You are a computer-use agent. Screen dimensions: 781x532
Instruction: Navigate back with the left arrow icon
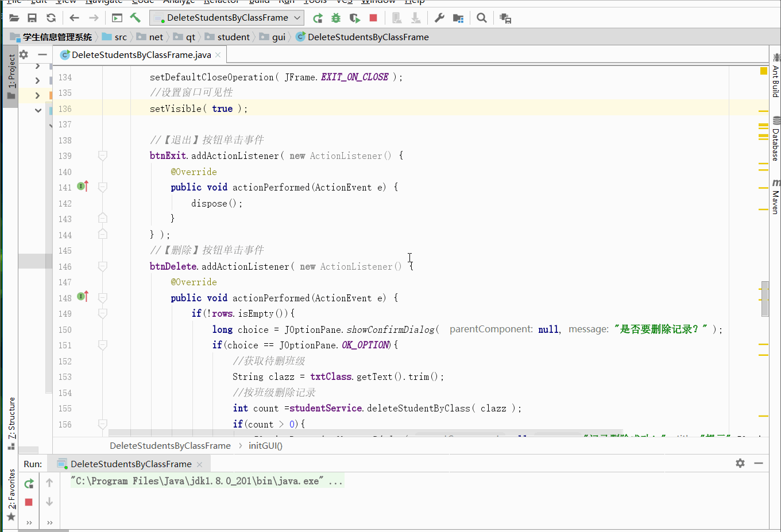pos(74,18)
